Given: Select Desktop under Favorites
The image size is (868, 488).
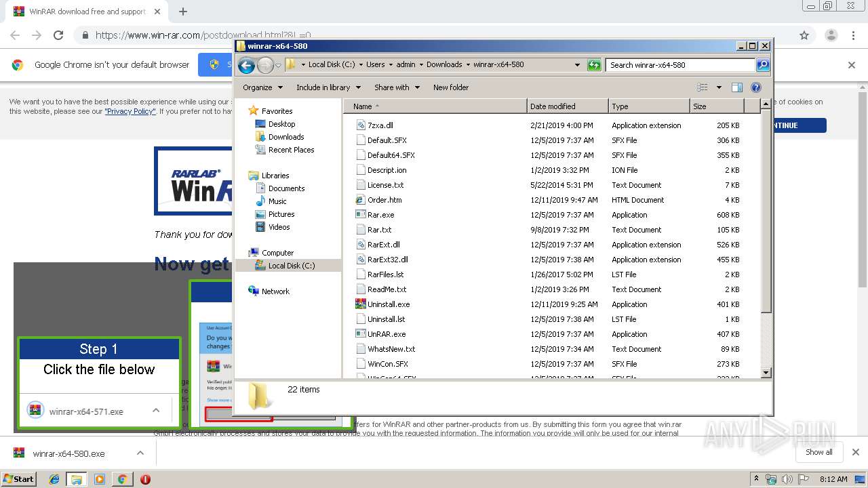Looking at the screenshot, I should pos(281,124).
